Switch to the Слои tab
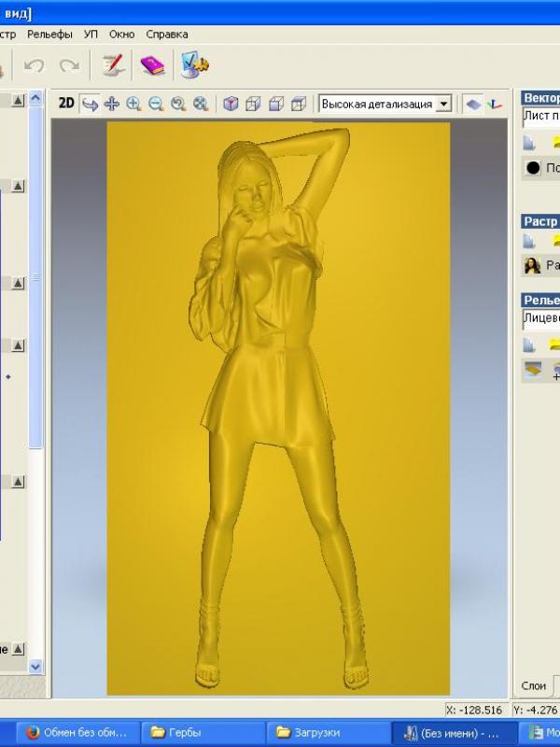Viewport: 560px width, 747px height. pyautogui.click(x=534, y=685)
